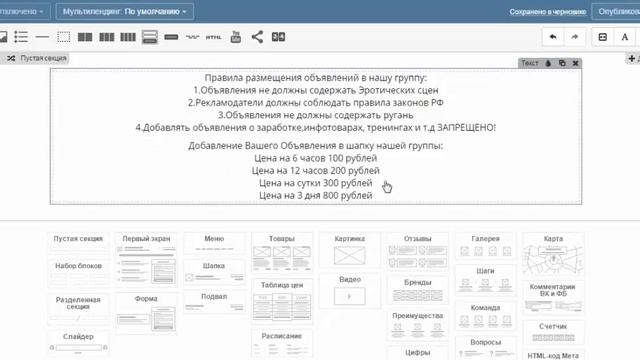Add the Карта section template

pos(553,255)
